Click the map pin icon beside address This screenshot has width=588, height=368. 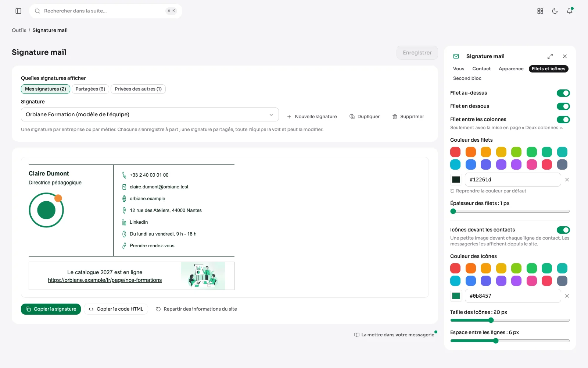124,210
